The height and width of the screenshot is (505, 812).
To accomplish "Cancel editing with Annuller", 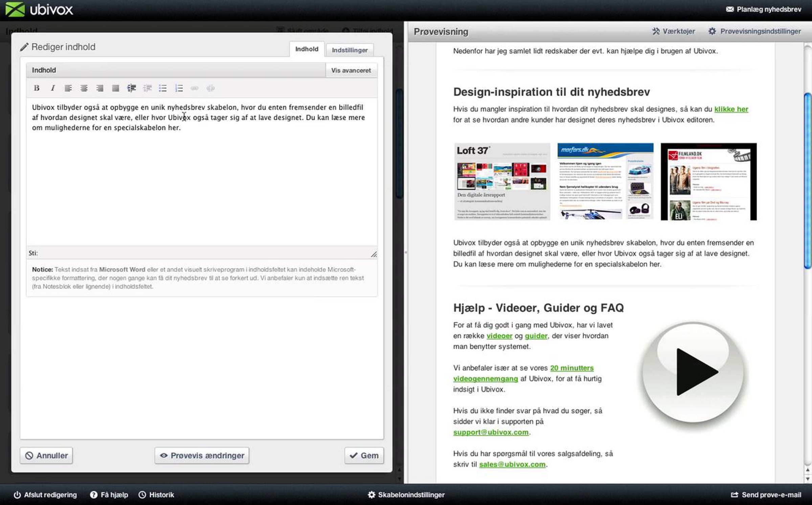I will [46, 456].
